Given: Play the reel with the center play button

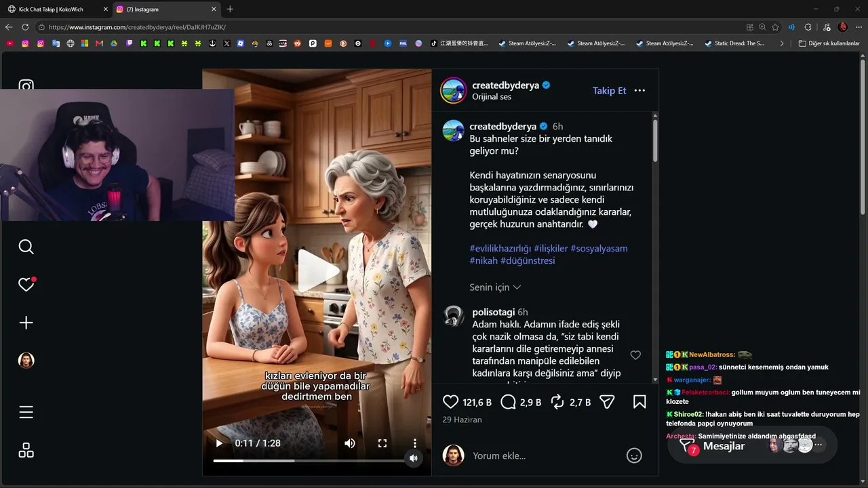Looking at the screenshot, I should point(317,272).
